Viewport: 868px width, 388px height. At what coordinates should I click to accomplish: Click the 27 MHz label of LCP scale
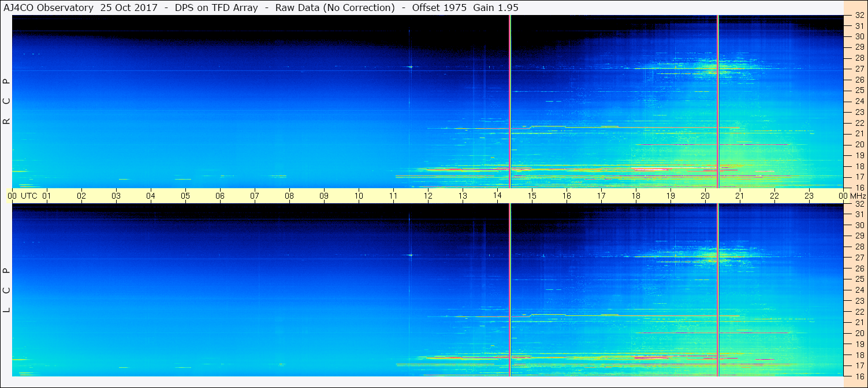click(859, 258)
